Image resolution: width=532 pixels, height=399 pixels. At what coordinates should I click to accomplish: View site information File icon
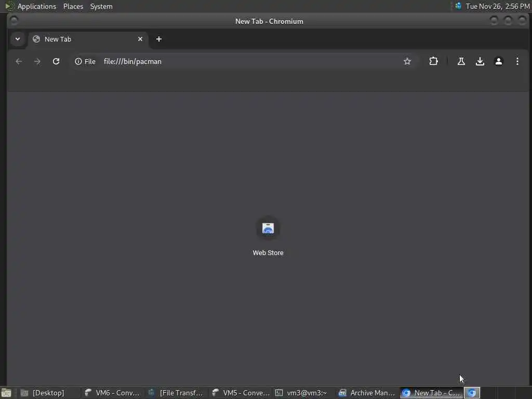pyautogui.click(x=85, y=61)
